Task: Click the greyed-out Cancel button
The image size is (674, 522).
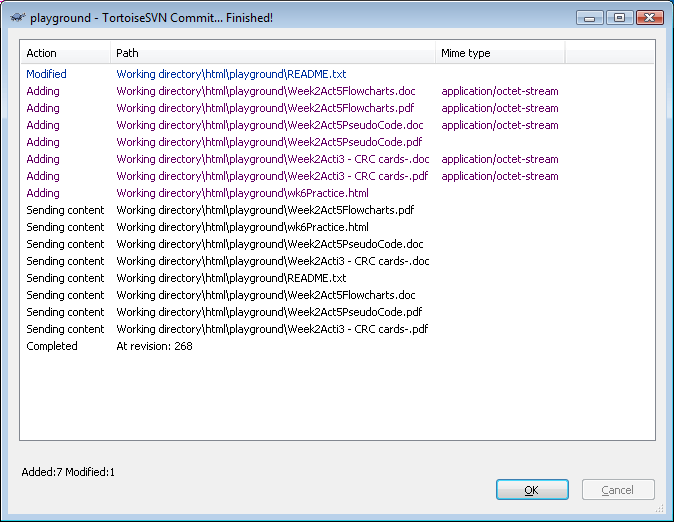Action: [617, 490]
